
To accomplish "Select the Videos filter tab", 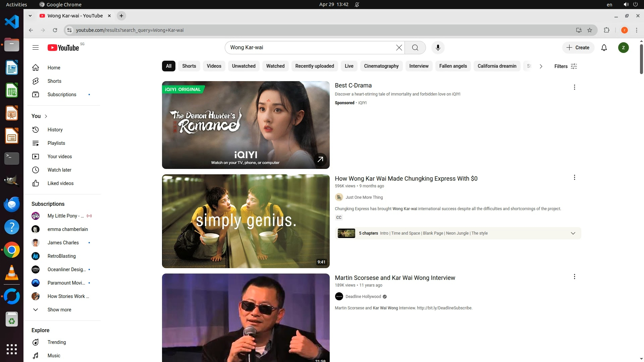I will [x=214, y=66].
